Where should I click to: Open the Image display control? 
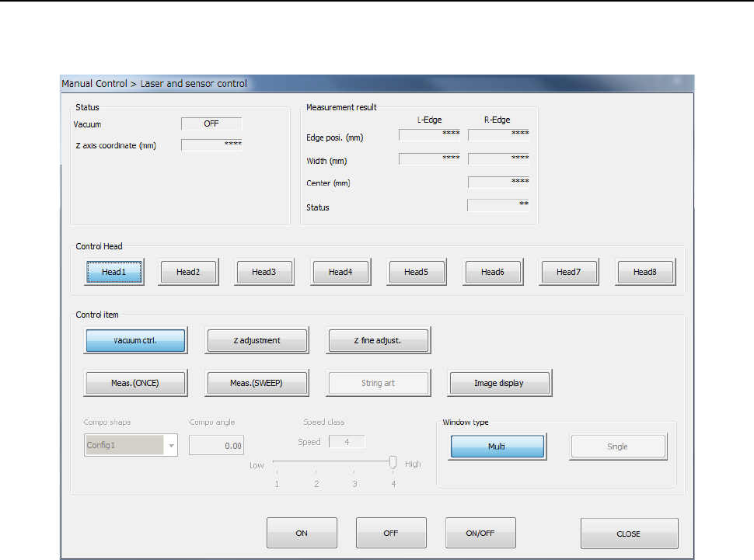[498, 383]
